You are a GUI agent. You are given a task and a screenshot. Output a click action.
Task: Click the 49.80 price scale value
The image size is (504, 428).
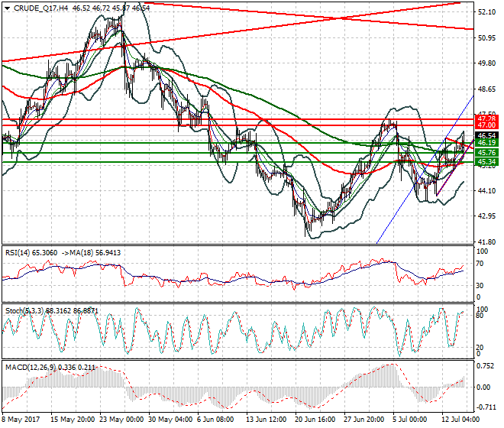click(486, 63)
